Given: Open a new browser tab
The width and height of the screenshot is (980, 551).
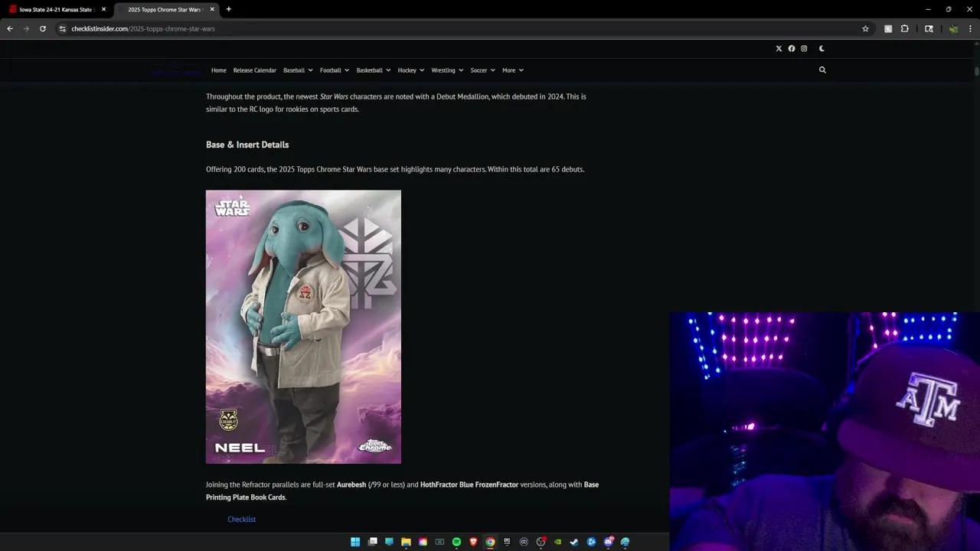Looking at the screenshot, I should click(228, 9).
